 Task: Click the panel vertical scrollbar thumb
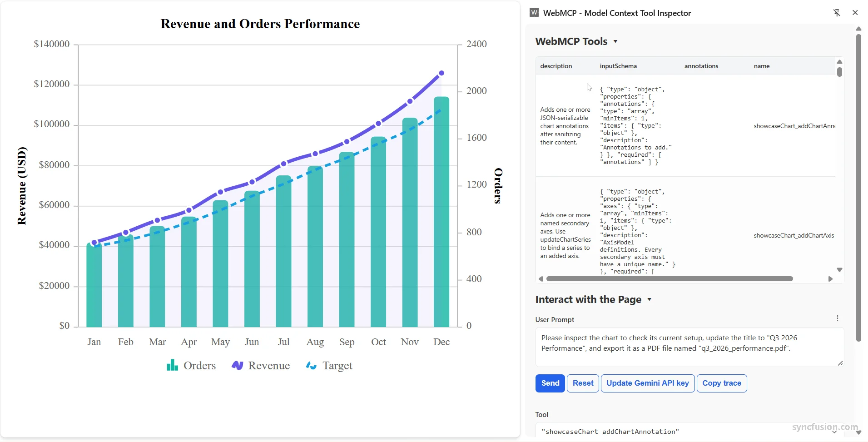(858, 188)
